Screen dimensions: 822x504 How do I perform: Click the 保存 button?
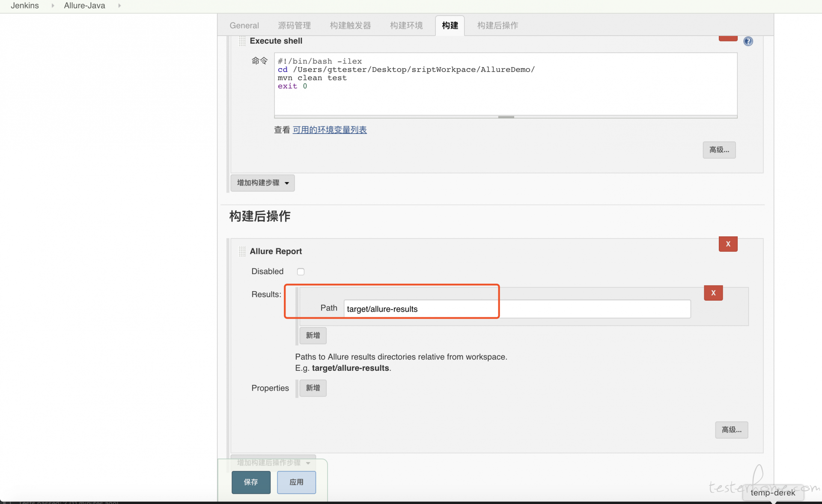251,482
